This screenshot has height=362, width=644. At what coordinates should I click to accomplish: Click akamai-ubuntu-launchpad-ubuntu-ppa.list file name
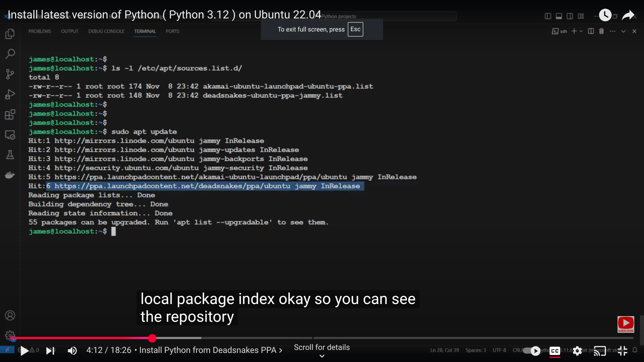[288, 86]
